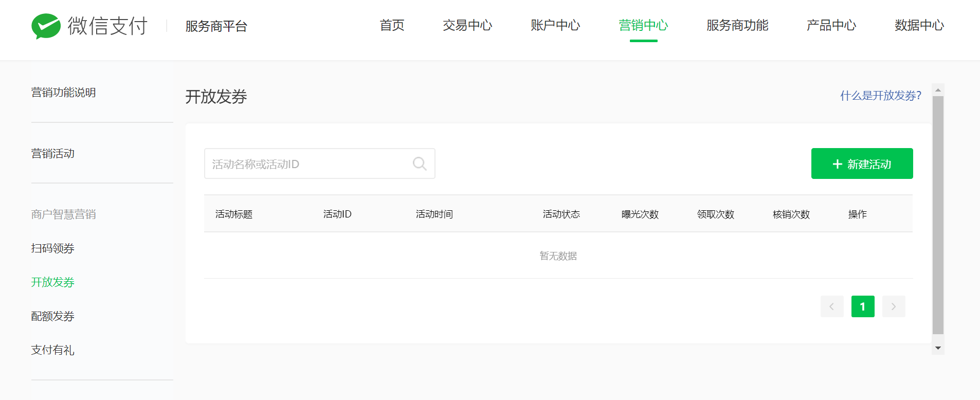Go to previous page arrow
This screenshot has width=980, height=400.
pos(831,306)
